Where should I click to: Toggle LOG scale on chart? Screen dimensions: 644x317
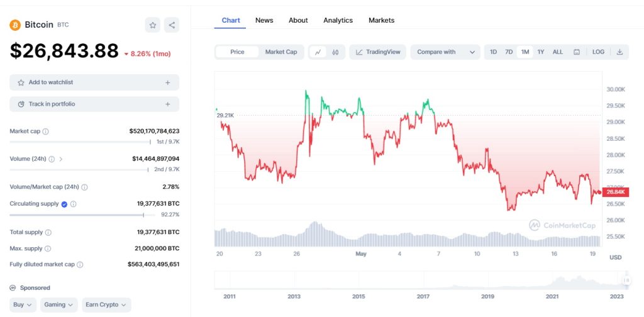coord(598,52)
